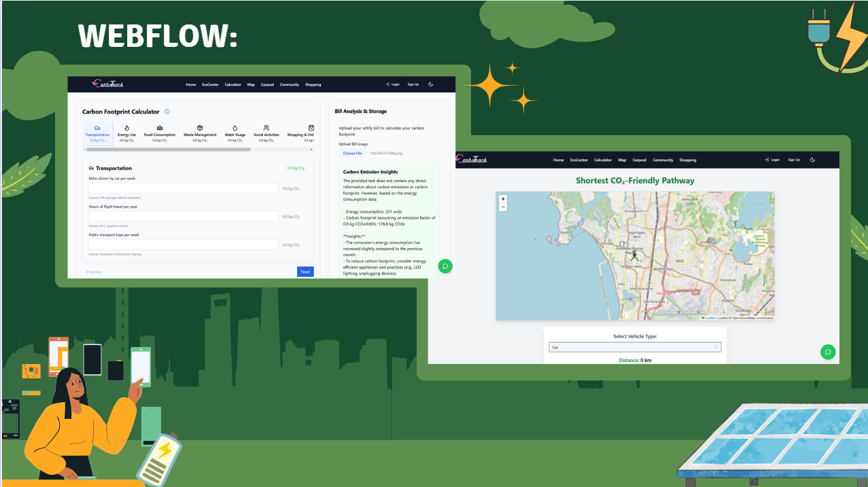Open Community in calculator page navbar
868x487 pixels.
(290, 85)
